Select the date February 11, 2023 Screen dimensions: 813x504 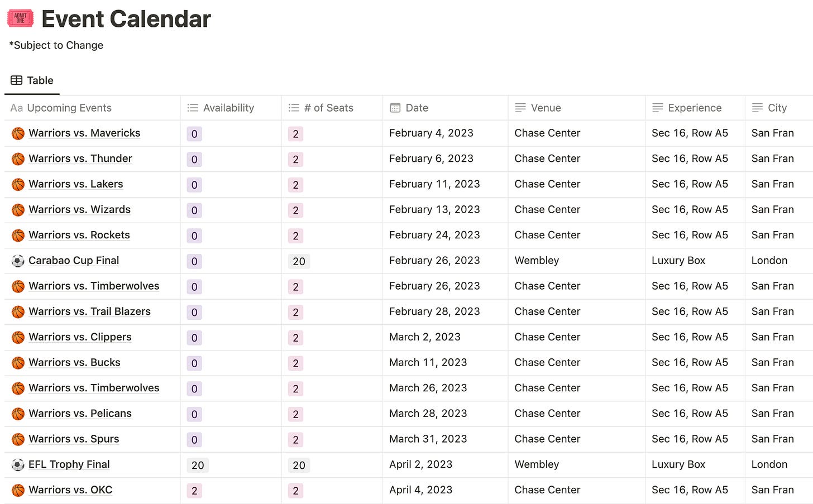tap(434, 184)
